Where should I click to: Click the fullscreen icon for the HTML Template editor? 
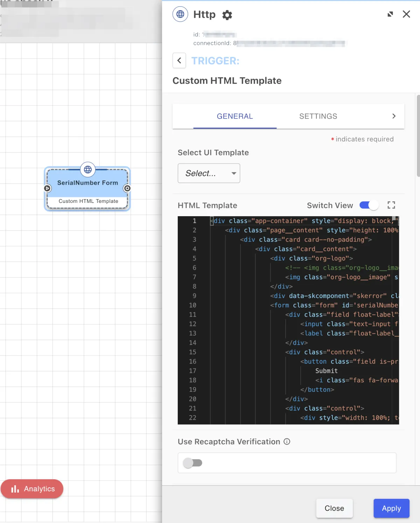pyautogui.click(x=391, y=205)
